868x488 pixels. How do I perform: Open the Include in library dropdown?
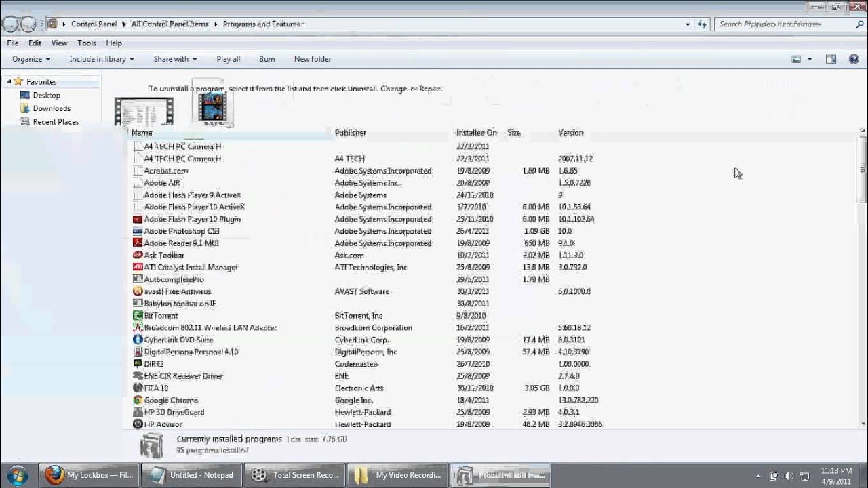pos(102,59)
